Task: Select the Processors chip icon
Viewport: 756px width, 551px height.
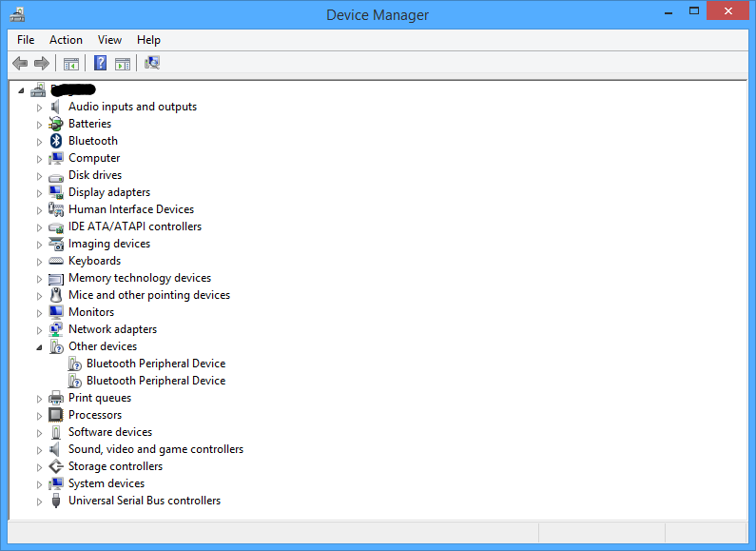Action: pos(56,415)
